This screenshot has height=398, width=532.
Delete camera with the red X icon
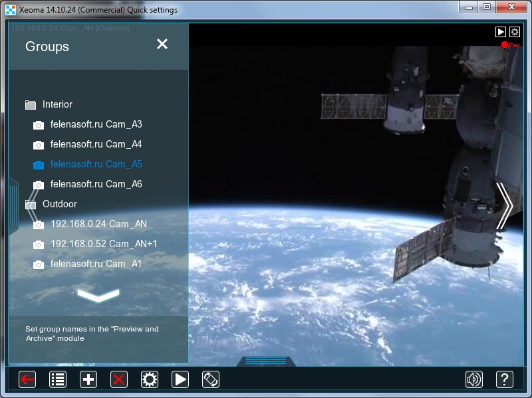(119, 379)
